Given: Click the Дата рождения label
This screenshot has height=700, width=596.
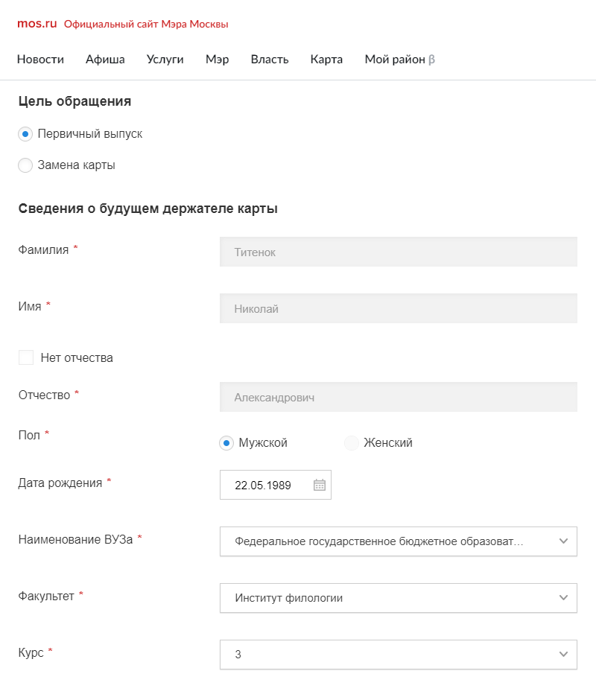Looking at the screenshot, I should (x=60, y=483).
